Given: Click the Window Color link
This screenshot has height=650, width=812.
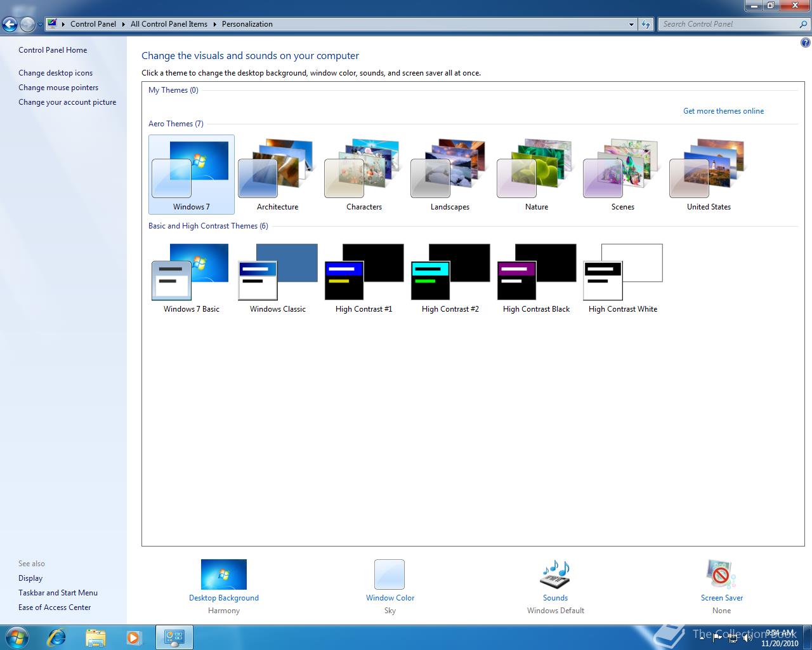Looking at the screenshot, I should pyautogui.click(x=390, y=598).
